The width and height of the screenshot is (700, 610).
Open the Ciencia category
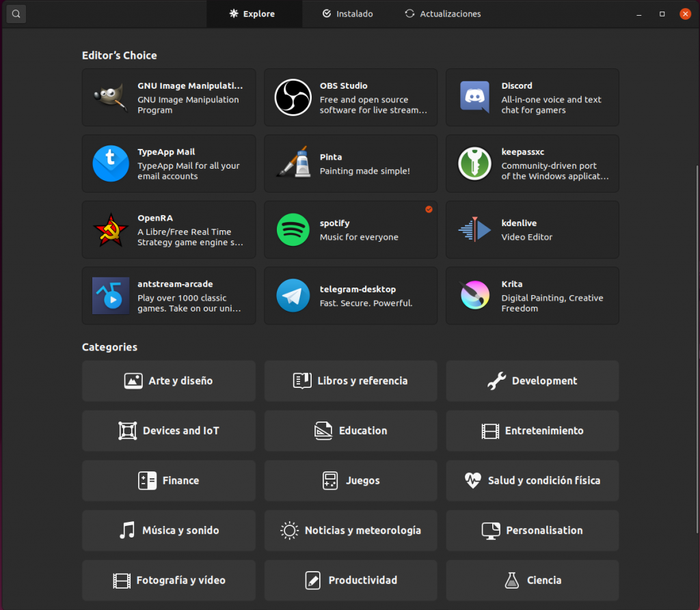pyautogui.click(x=532, y=581)
